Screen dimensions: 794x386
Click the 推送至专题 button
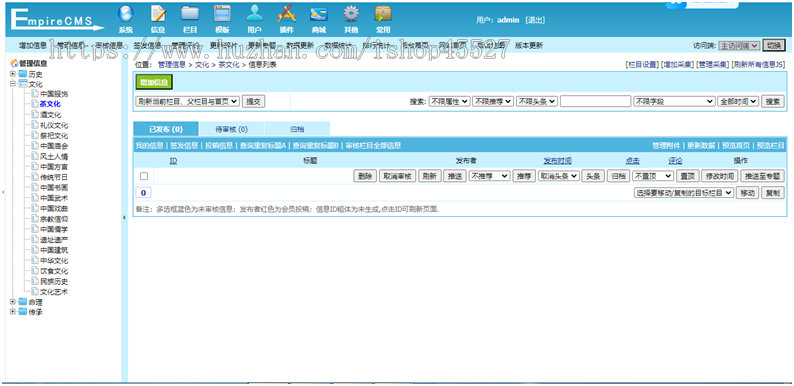pos(763,176)
